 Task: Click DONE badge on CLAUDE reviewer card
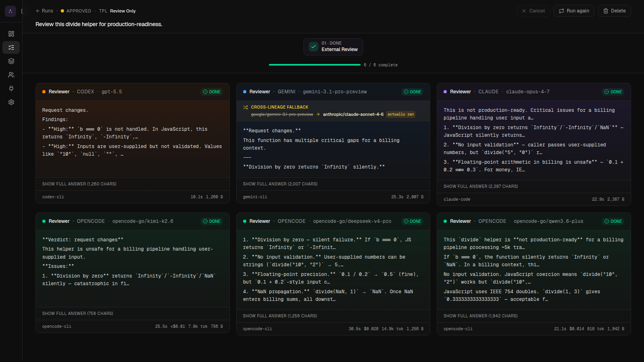(613, 92)
